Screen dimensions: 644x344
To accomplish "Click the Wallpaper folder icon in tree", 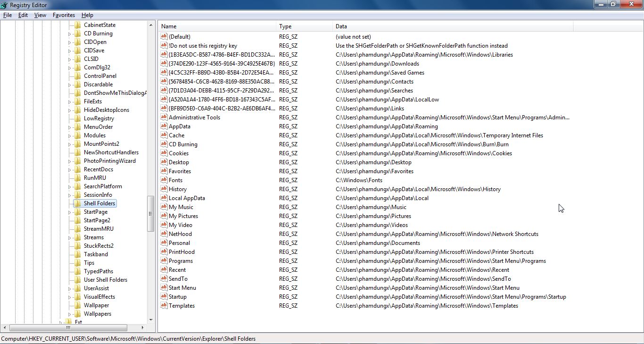I will [77, 305].
